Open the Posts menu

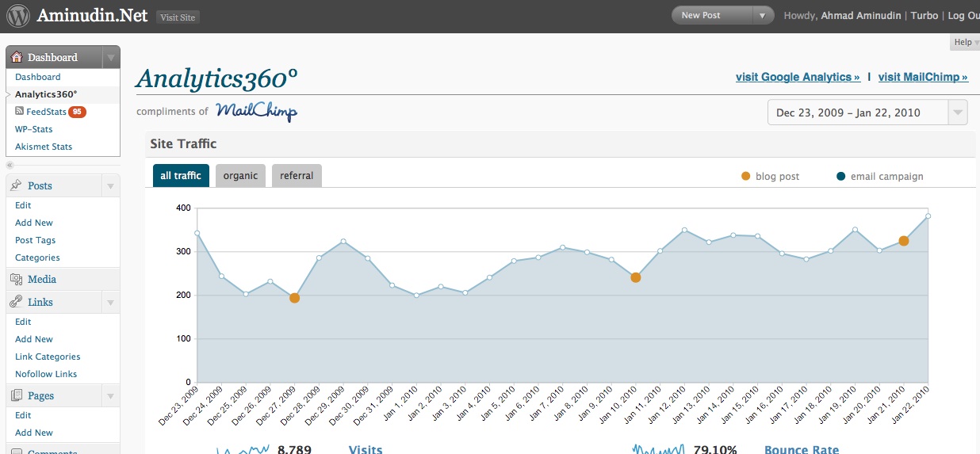click(x=40, y=185)
